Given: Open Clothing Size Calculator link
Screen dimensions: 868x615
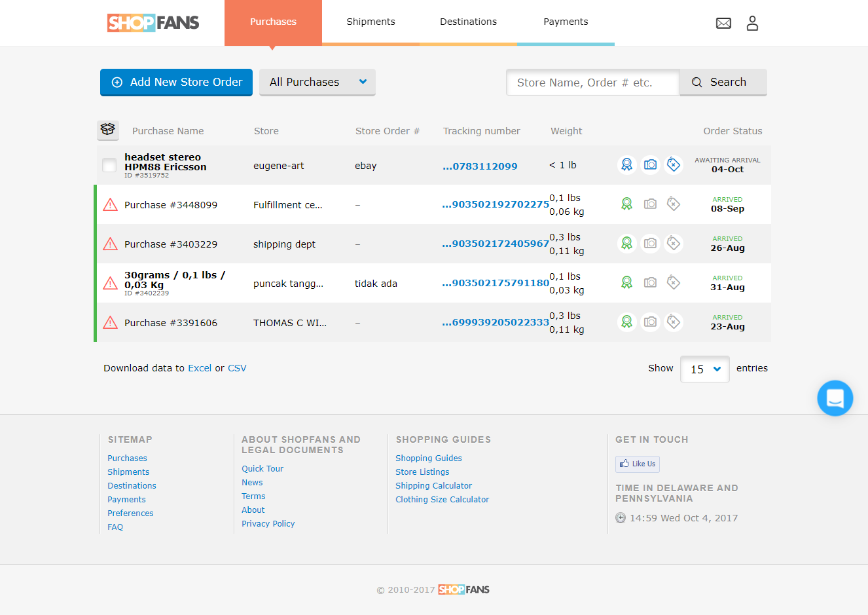Looking at the screenshot, I should (x=442, y=500).
